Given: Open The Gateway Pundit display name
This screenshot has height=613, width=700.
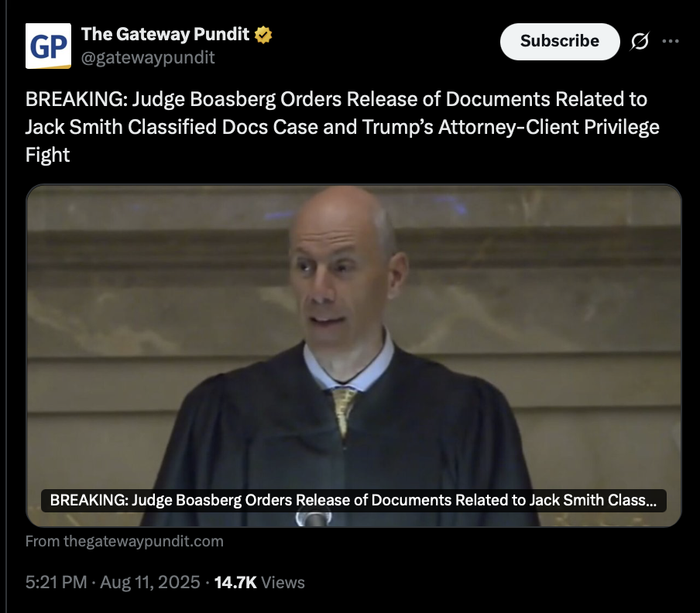Looking at the screenshot, I should pos(165,34).
